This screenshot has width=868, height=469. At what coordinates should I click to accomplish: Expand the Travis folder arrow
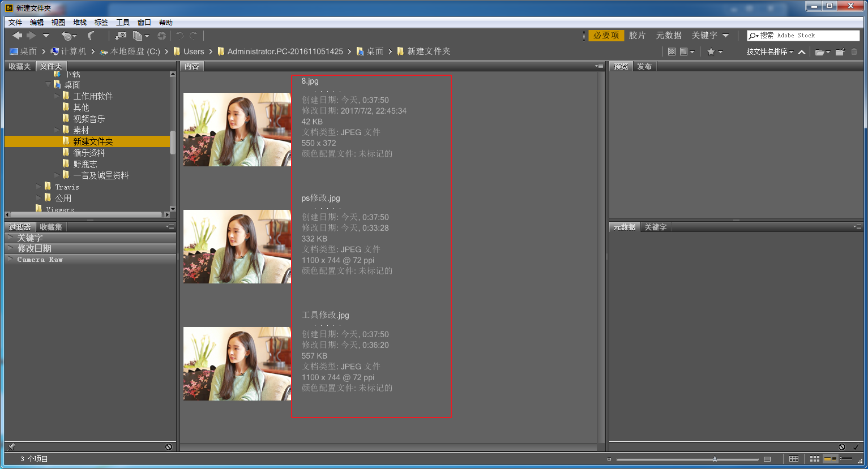click(39, 187)
